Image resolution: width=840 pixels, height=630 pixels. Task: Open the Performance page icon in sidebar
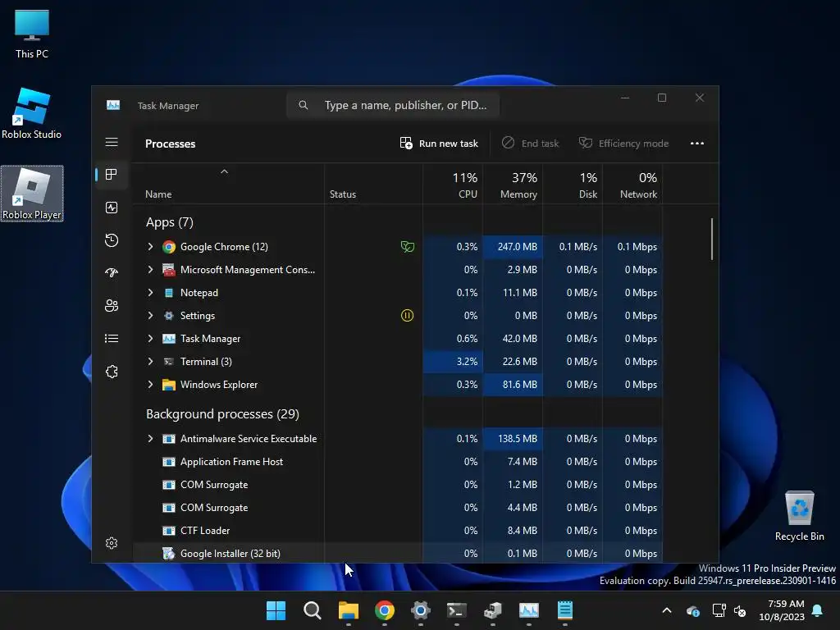[x=112, y=208]
